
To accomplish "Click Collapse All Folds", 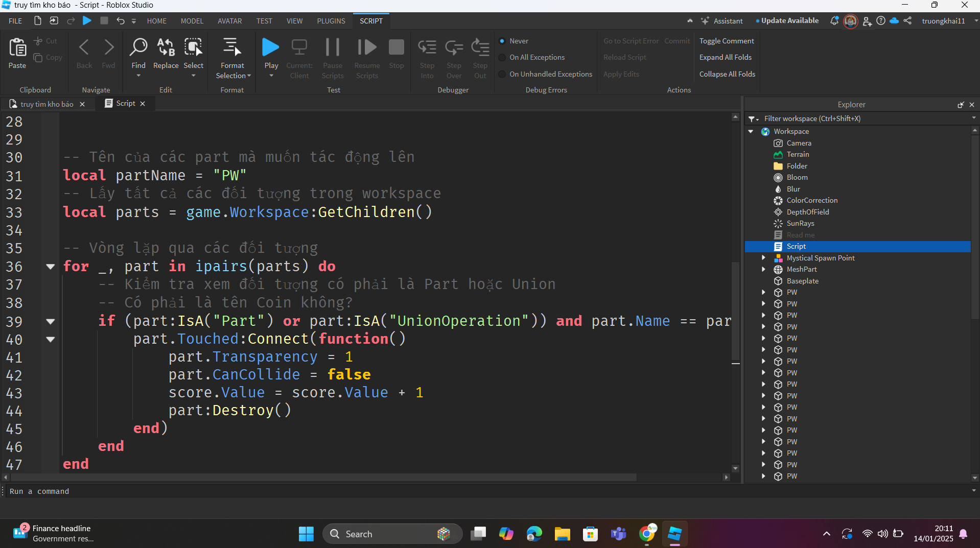I will (727, 74).
